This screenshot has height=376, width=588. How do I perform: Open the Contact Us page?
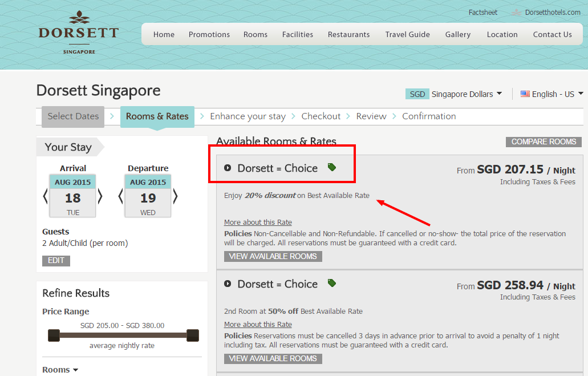[553, 35]
